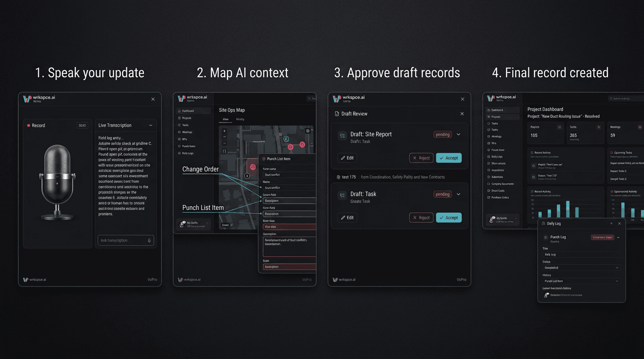The image size is (644, 359).
Task: Reject the Draft: Task record
Action: coord(421,218)
